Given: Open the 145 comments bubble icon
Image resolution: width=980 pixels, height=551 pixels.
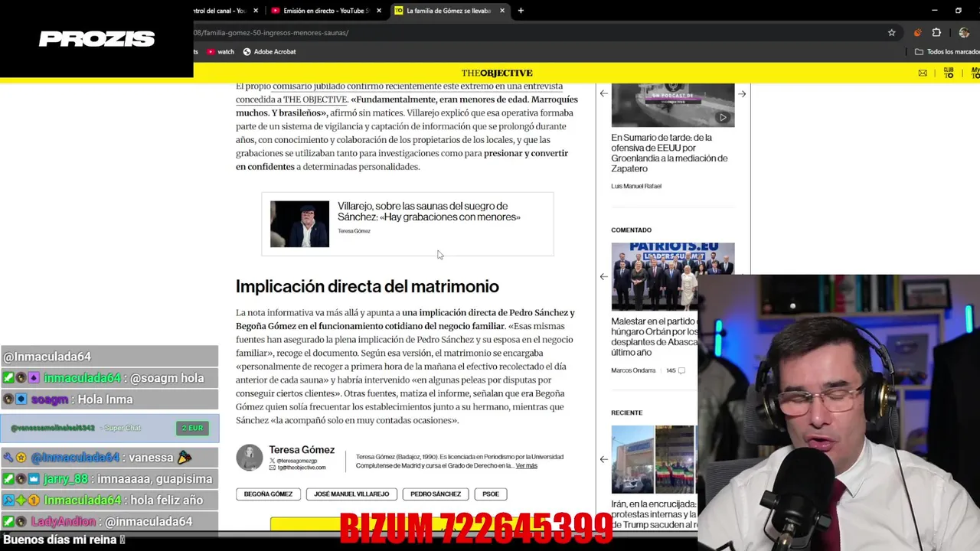Looking at the screenshot, I should tap(681, 370).
